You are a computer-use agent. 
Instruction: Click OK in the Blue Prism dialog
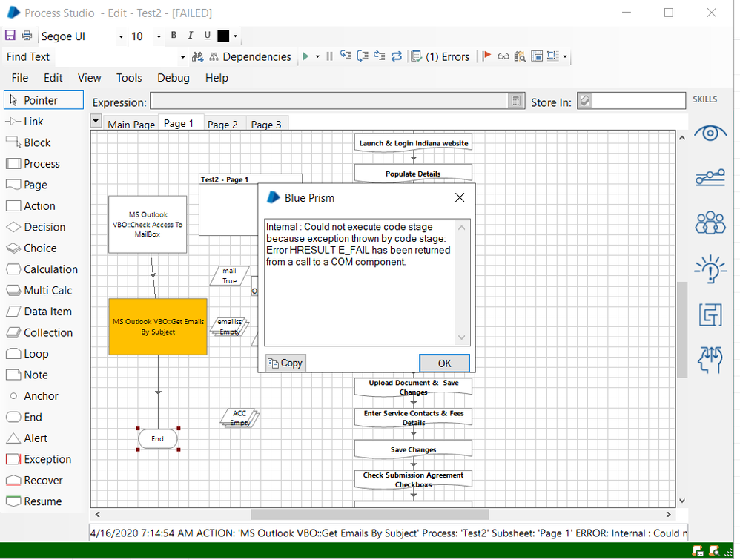pyautogui.click(x=444, y=363)
